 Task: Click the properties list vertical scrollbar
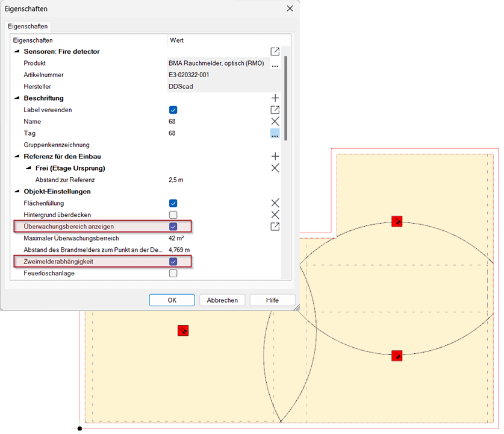285,96
